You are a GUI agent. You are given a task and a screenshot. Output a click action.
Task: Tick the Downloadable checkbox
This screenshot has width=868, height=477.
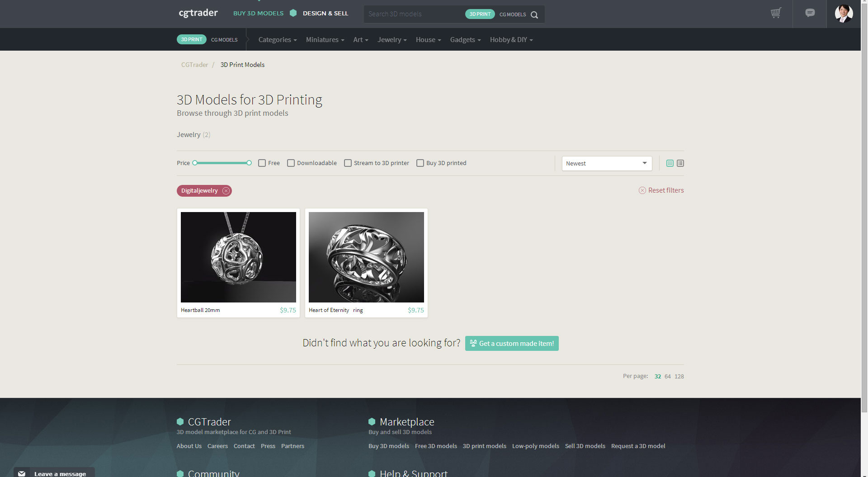[291, 163]
